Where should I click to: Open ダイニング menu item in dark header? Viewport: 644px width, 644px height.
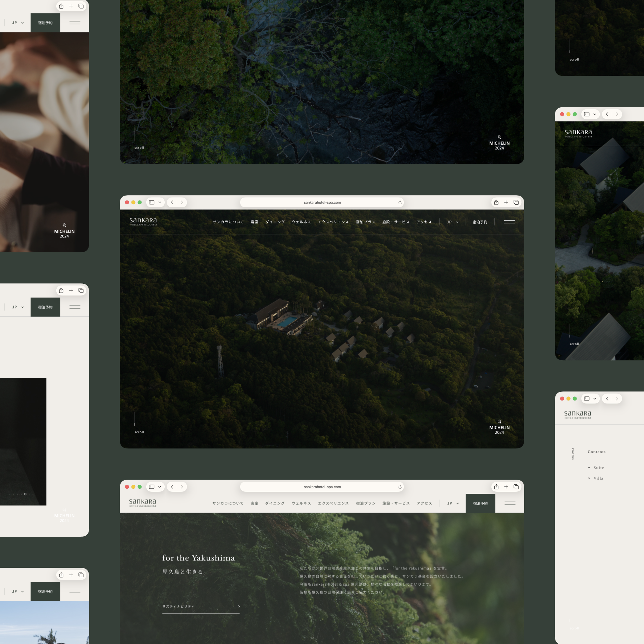(x=275, y=222)
